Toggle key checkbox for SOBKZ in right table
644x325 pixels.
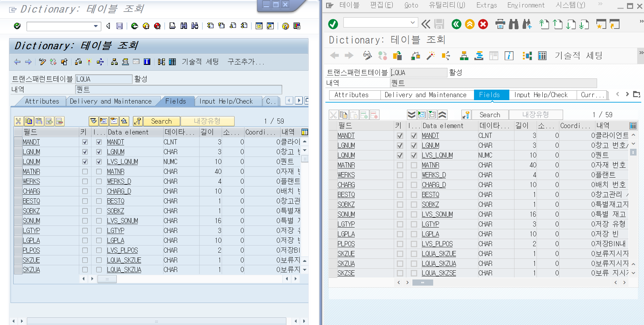coord(400,204)
